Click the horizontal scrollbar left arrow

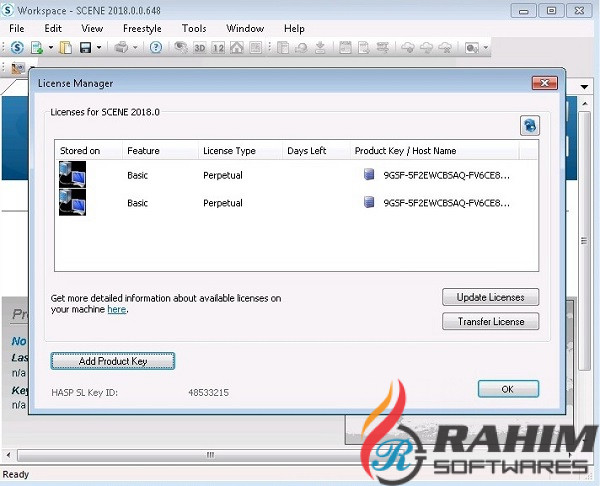coord(8,455)
